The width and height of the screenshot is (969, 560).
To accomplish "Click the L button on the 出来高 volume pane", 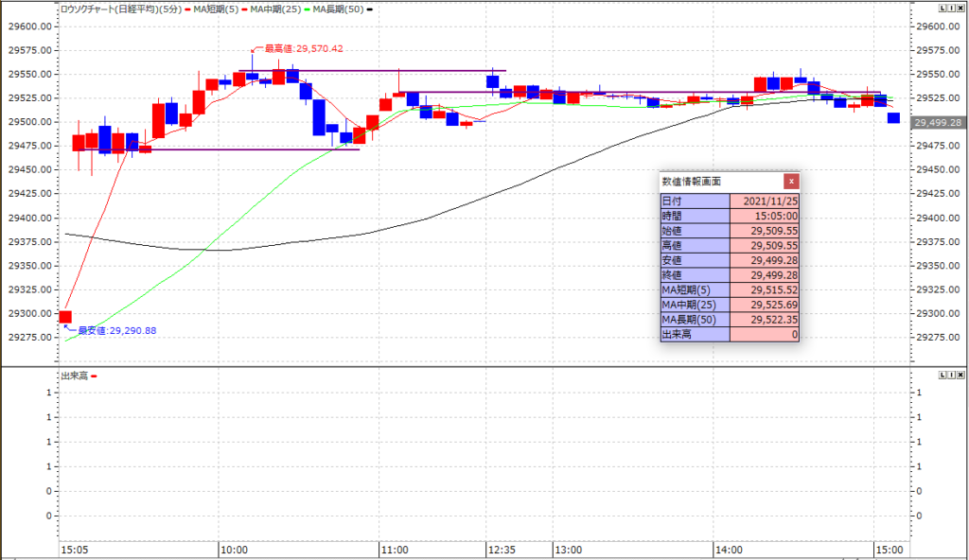I will coord(943,376).
